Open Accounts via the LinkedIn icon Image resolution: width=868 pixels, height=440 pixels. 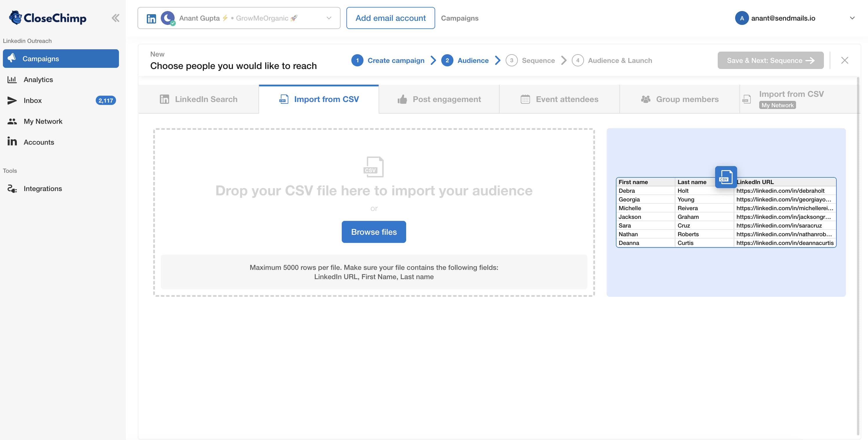pyautogui.click(x=12, y=142)
